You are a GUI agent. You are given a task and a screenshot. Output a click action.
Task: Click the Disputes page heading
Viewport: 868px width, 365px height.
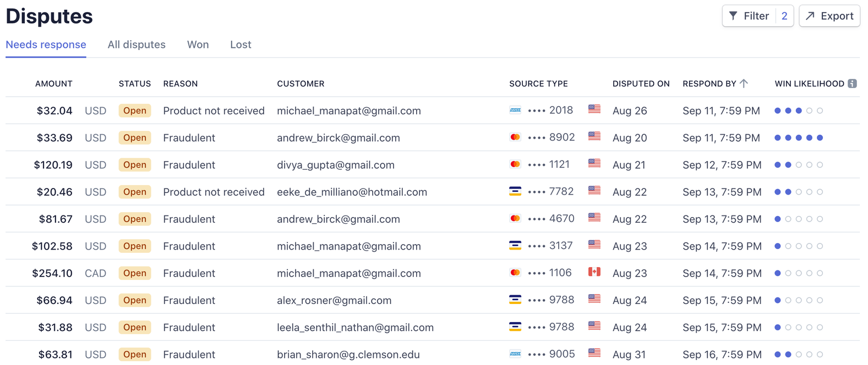tap(49, 16)
